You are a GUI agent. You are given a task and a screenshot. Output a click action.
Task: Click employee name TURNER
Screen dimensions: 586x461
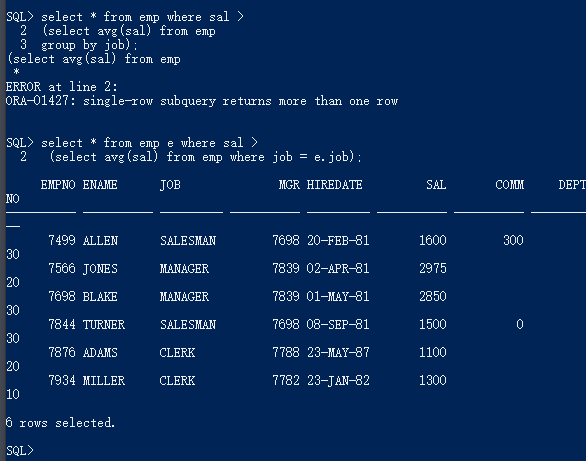[x=104, y=324]
